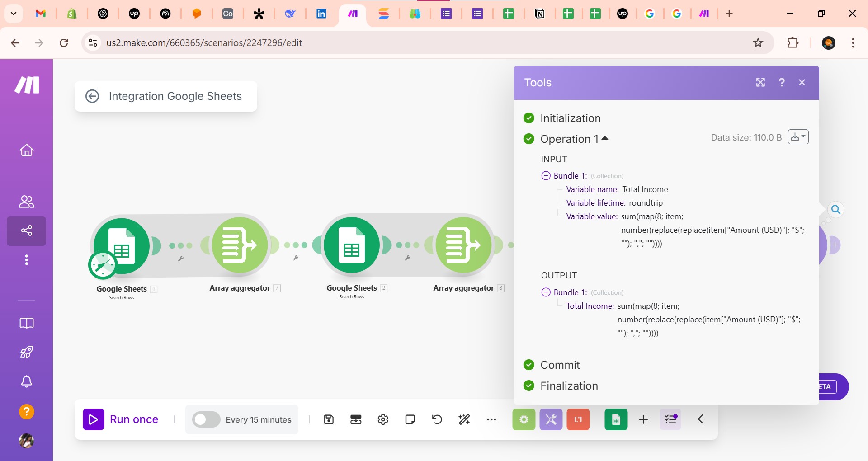The height and width of the screenshot is (461, 868).
Task: Switch to the Gmail browser tab
Action: (x=41, y=14)
